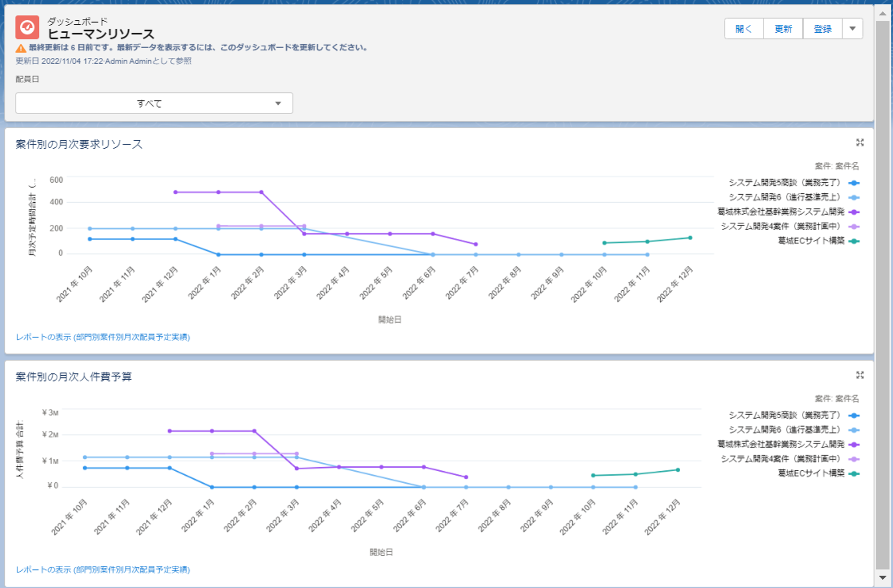Expand the monthly required resources chart

click(x=860, y=143)
